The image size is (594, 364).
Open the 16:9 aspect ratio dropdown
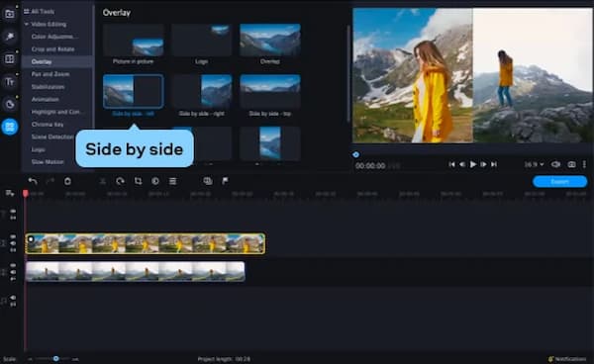pos(535,164)
